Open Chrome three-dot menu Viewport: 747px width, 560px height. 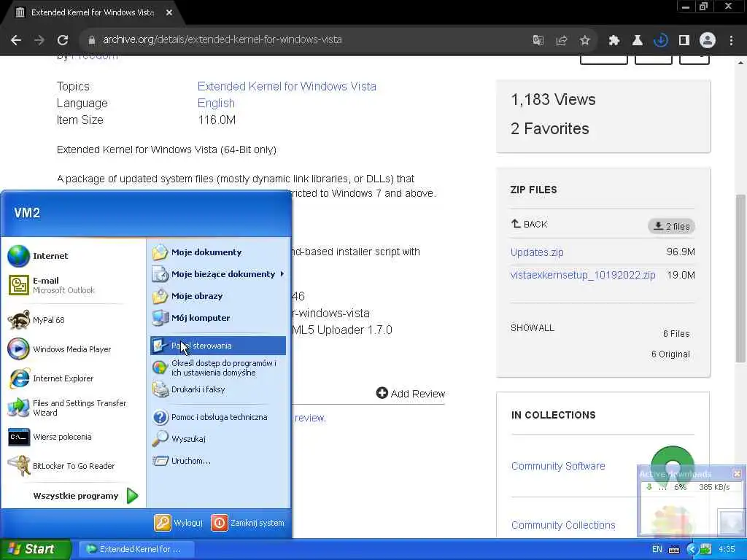click(x=731, y=40)
